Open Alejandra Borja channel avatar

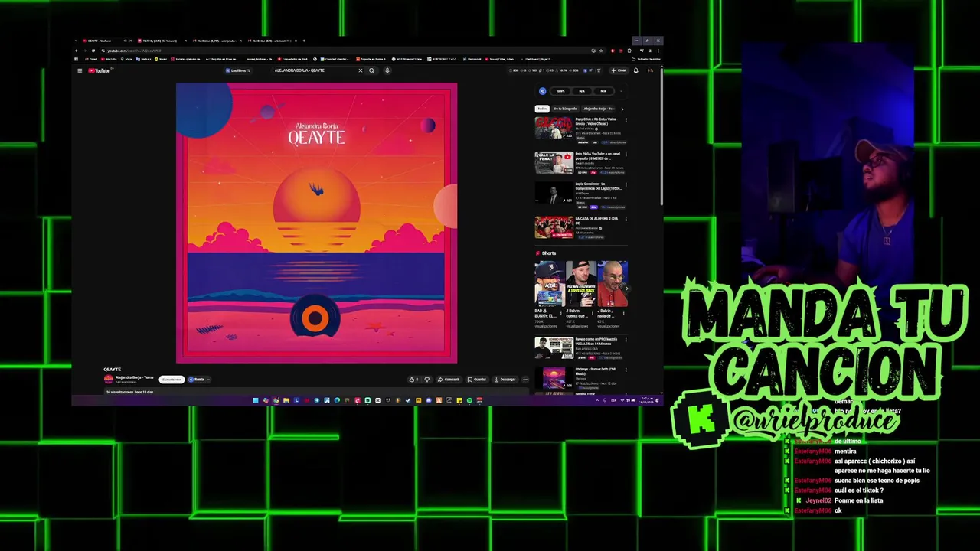109,379
